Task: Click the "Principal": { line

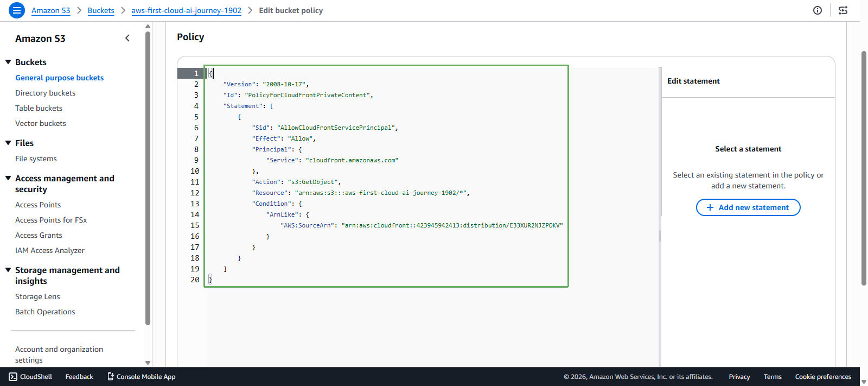Action: pos(277,149)
